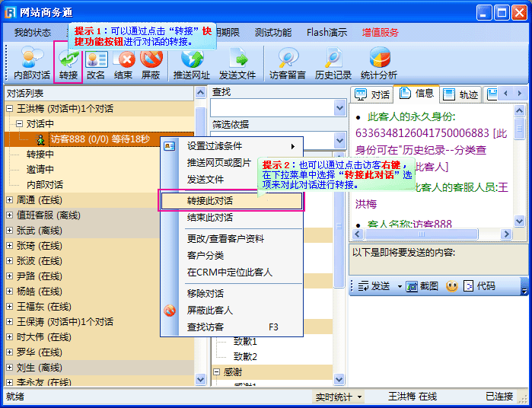Click the 截图 screenshot button
Viewport: 532px width, 408px height.
(422, 286)
